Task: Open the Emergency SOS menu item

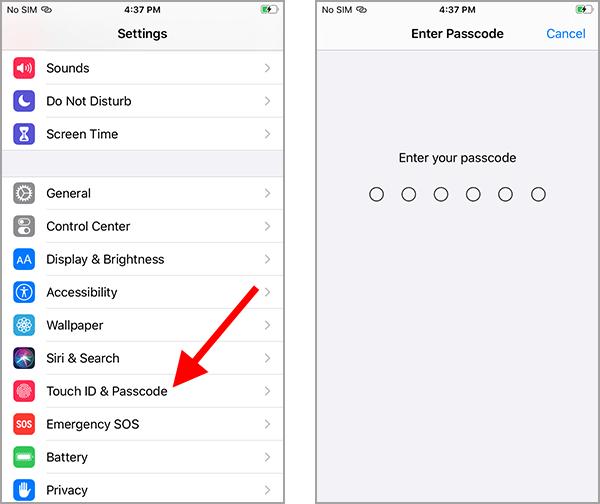Action: (x=142, y=424)
